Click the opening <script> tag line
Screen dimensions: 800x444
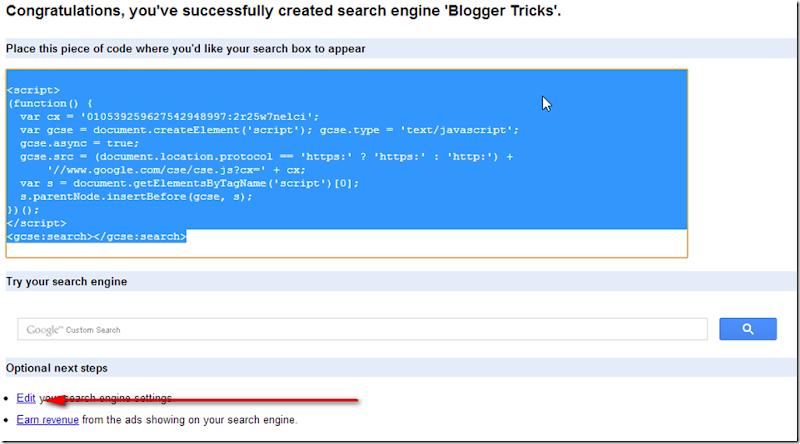point(33,90)
